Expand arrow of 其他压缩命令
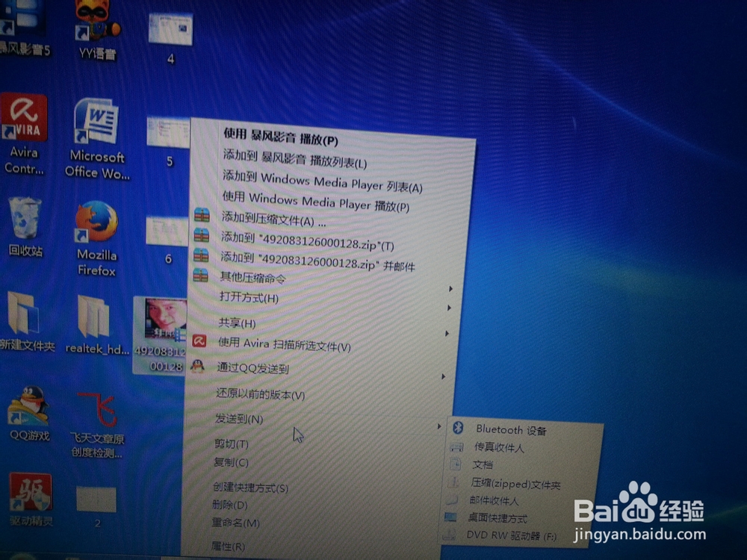Screen dimensions: 747x560 click(450, 288)
